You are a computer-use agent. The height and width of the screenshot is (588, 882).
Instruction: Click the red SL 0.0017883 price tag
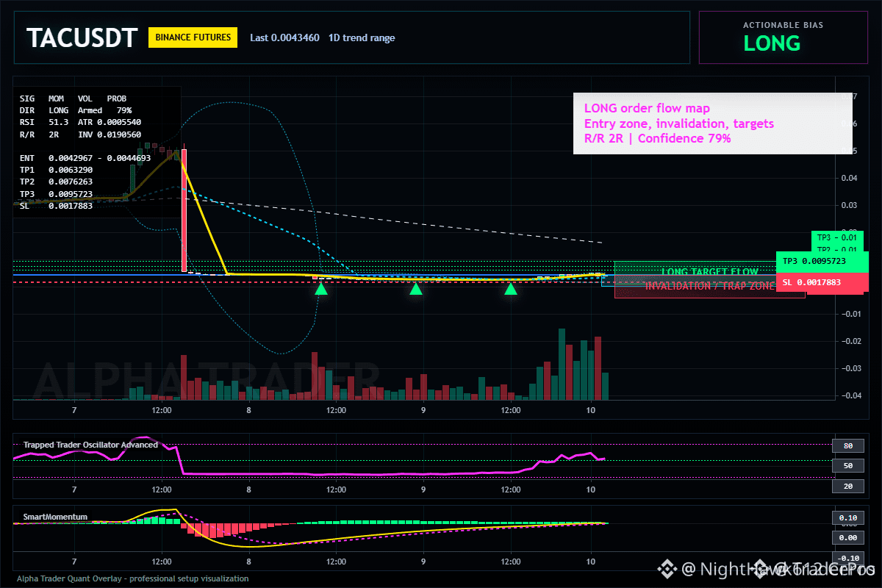pyautogui.click(x=822, y=282)
